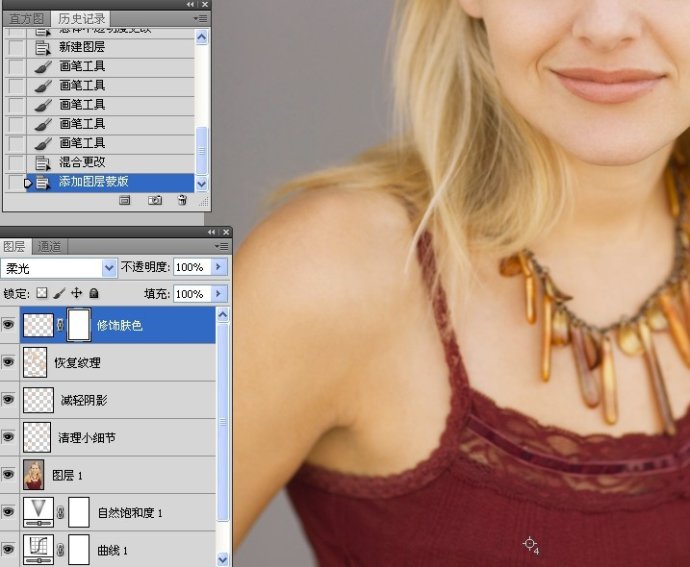Viewport: 690px width, 567px height.
Task: Open the 填充 fill slider arrow
Action: point(219,294)
